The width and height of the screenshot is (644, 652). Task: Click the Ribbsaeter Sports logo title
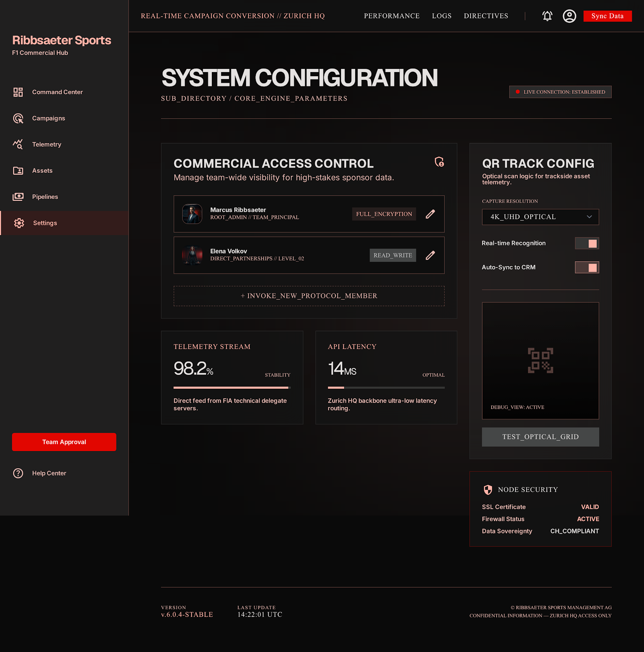[x=62, y=40]
